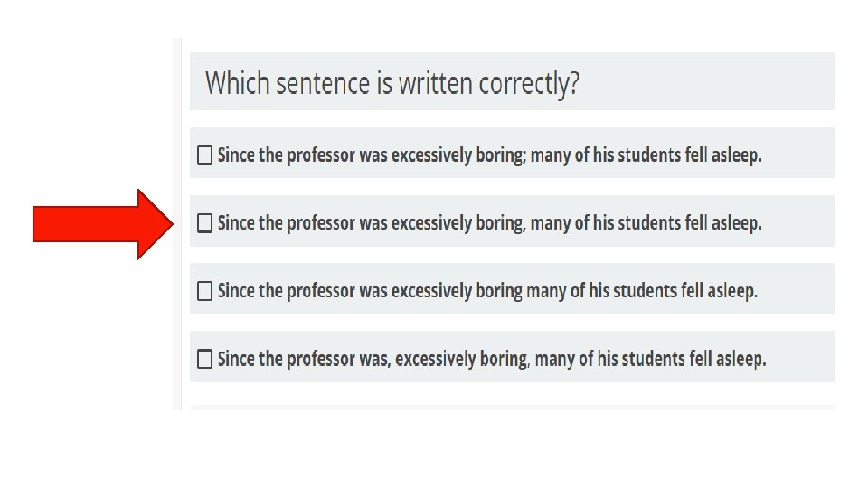Pick the answer text starting "Since the professor was,"
868x488 pixels.
pos(492,359)
